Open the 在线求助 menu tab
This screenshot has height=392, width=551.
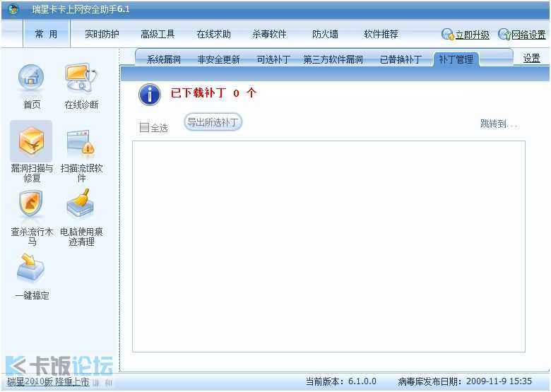point(213,34)
